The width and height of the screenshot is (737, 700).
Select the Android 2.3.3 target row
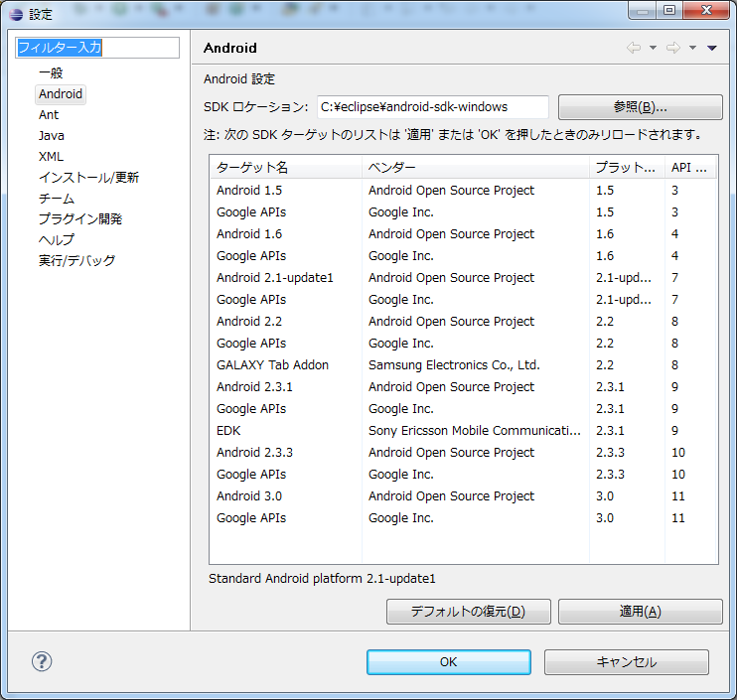(x=464, y=453)
